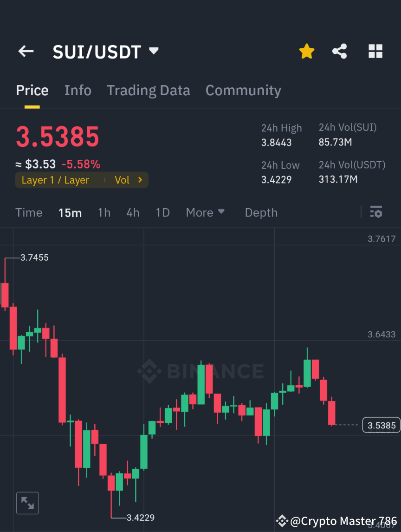Open the chart settings icon beside Depth
401x532 pixels.
click(376, 212)
